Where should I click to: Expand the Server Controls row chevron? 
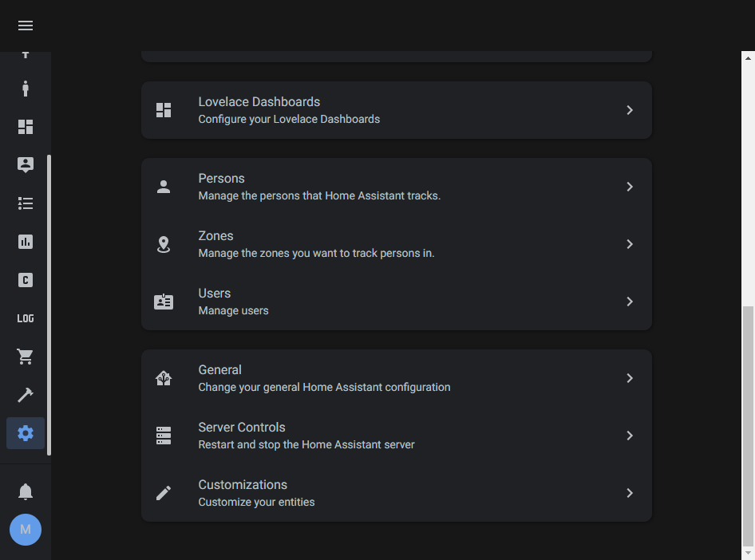[630, 436]
